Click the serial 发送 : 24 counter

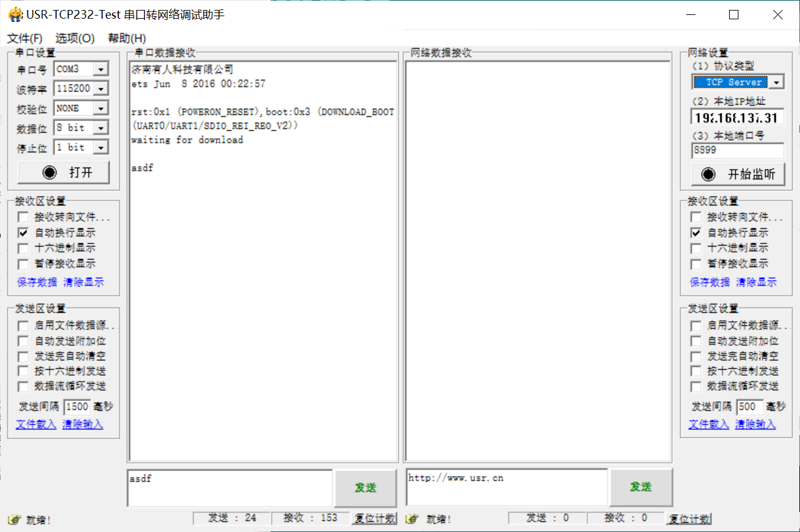click(232, 518)
